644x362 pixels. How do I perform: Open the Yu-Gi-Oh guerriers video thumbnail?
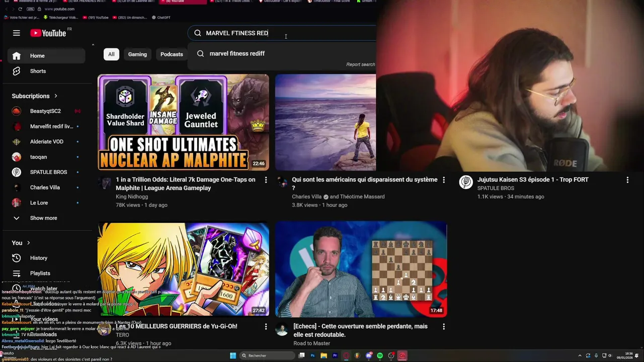point(183,269)
